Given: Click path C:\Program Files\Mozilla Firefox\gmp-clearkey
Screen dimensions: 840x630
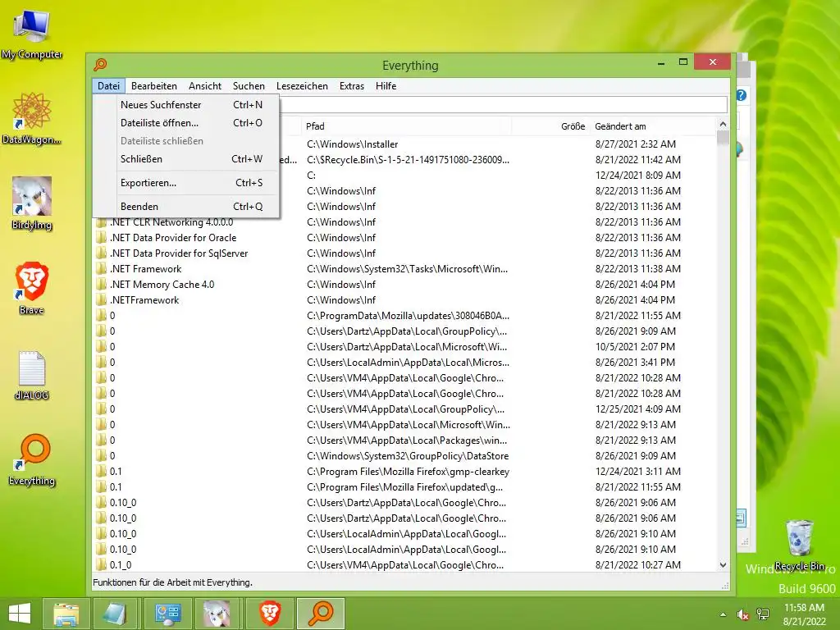Looking at the screenshot, I should point(409,472).
